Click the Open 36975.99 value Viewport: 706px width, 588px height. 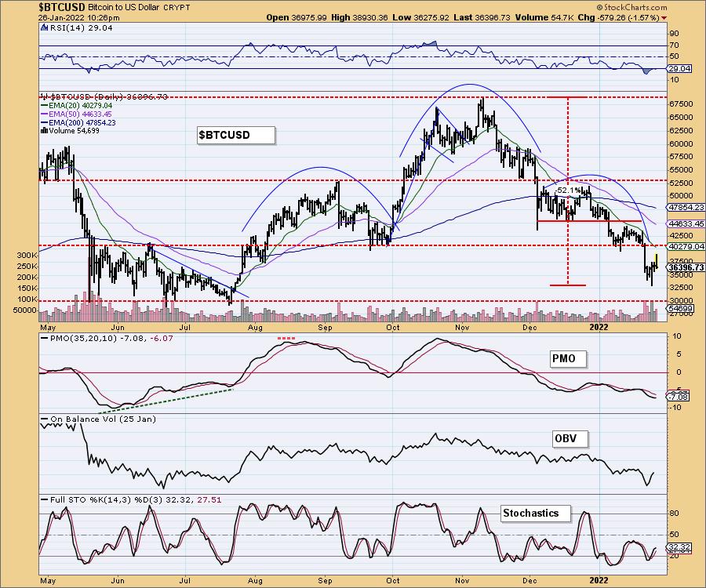coord(297,17)
